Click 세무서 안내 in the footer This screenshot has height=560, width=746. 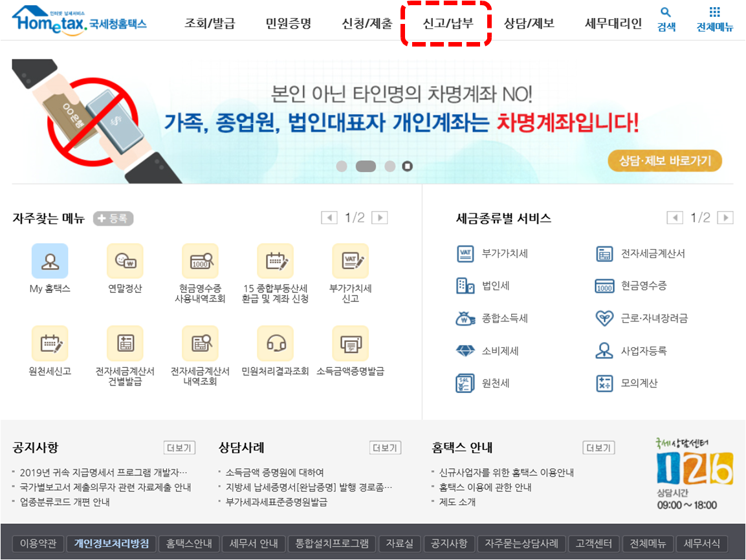click(x=254, y=543)
